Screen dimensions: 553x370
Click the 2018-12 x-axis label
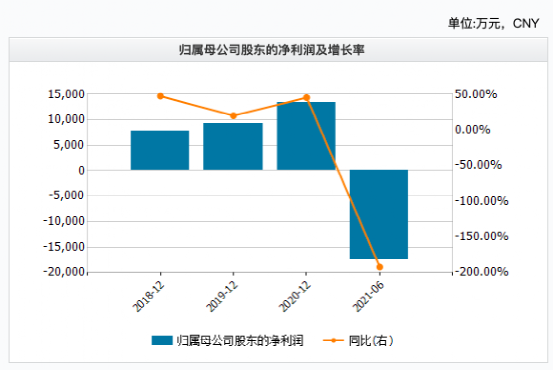point(148,296)
